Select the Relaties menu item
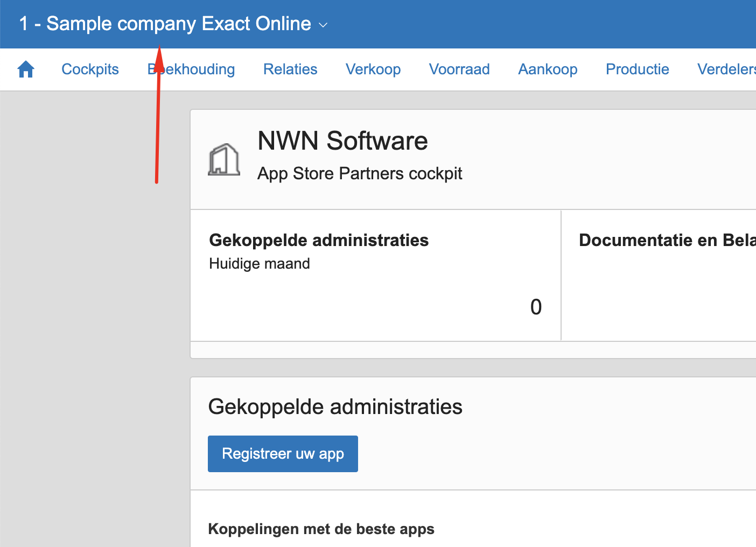756x547 pixels. pyautogui.click(x=290, y=69)
